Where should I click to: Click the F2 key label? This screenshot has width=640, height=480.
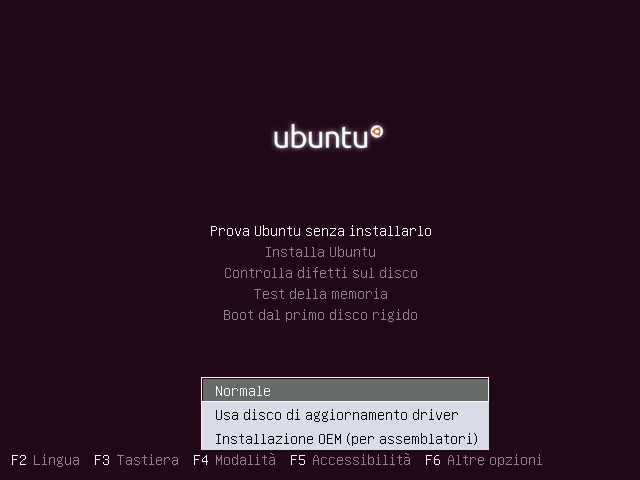(x=19, y=460)
